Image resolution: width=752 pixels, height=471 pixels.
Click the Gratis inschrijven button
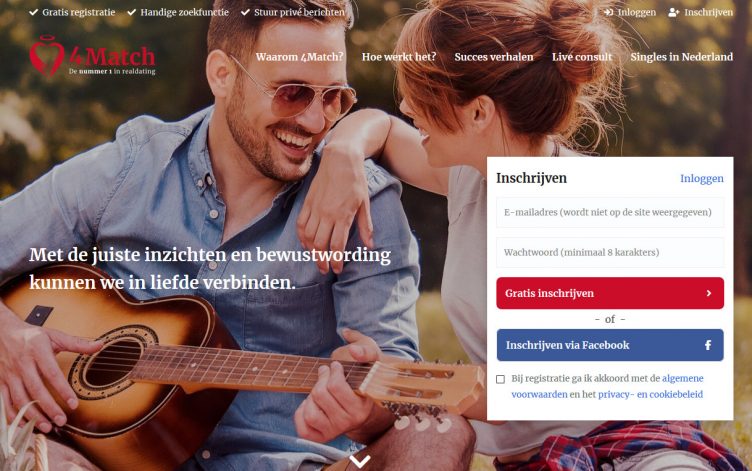[x=610, y=293]
